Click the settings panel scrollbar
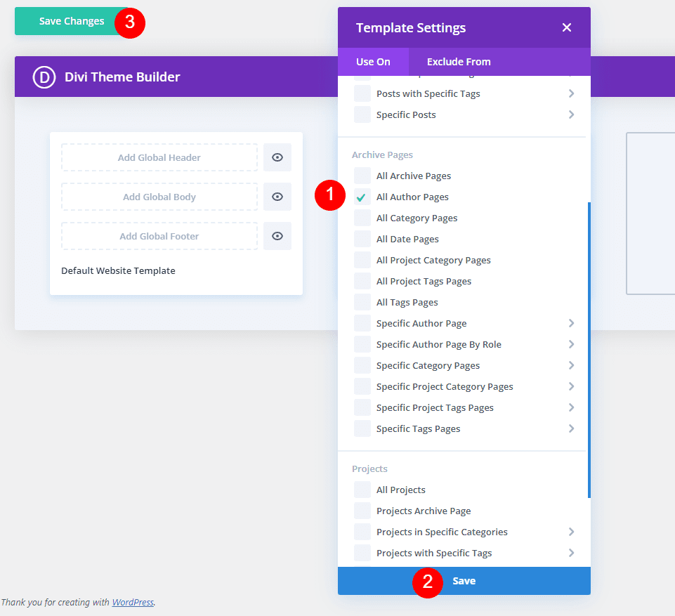This screenshot has width=675, height=616. 589,350
